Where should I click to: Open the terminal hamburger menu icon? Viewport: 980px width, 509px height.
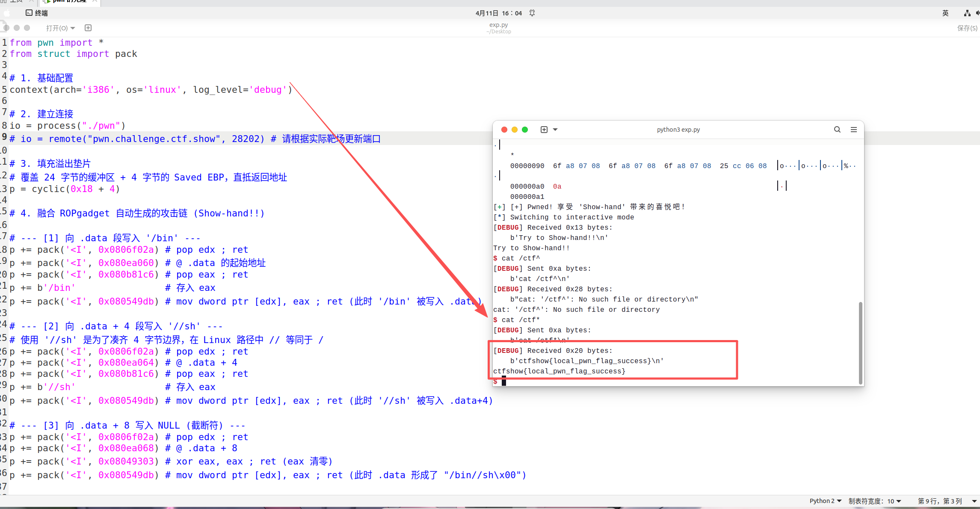pyautogui.click(x=853, y=130)
